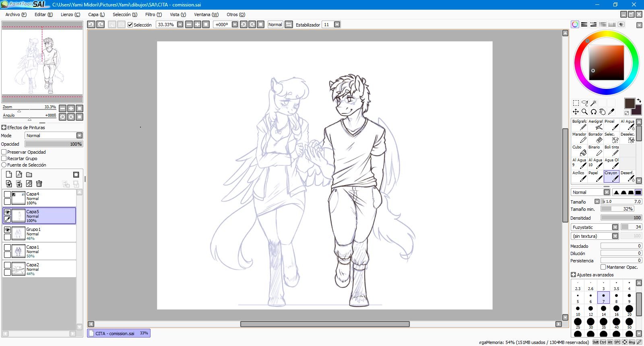Open the Archivo menu
This screenshot has width=644, height=346.
pos(16,14)
